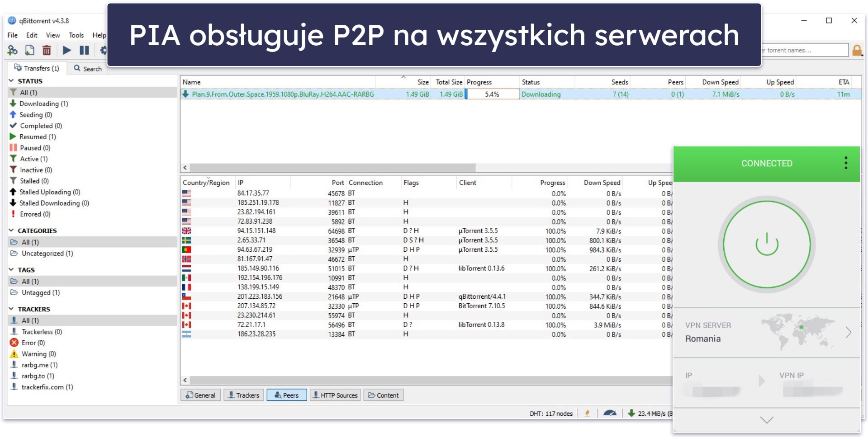Image resolution: width=868 pixels, height=437 pixels.
Task: Filter by Downloading (1) status
Action: [43, 103]
